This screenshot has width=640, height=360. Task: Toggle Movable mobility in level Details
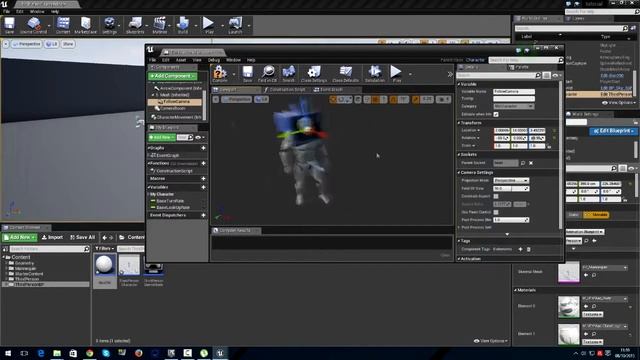596,215
